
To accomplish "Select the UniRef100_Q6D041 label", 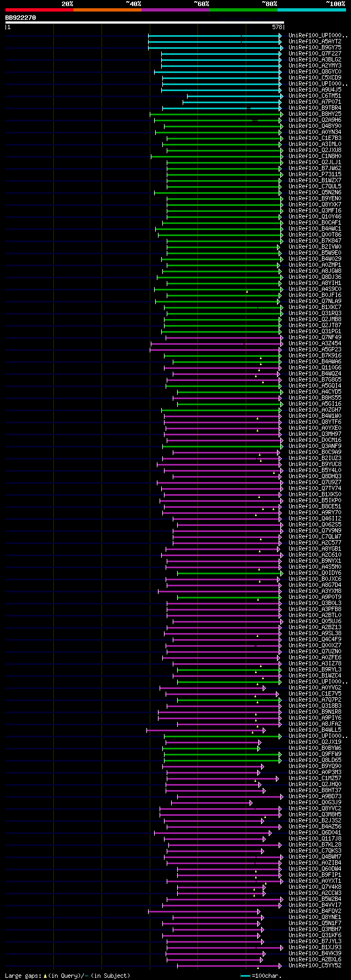I will pyautogui.click(x=315, y=833).
